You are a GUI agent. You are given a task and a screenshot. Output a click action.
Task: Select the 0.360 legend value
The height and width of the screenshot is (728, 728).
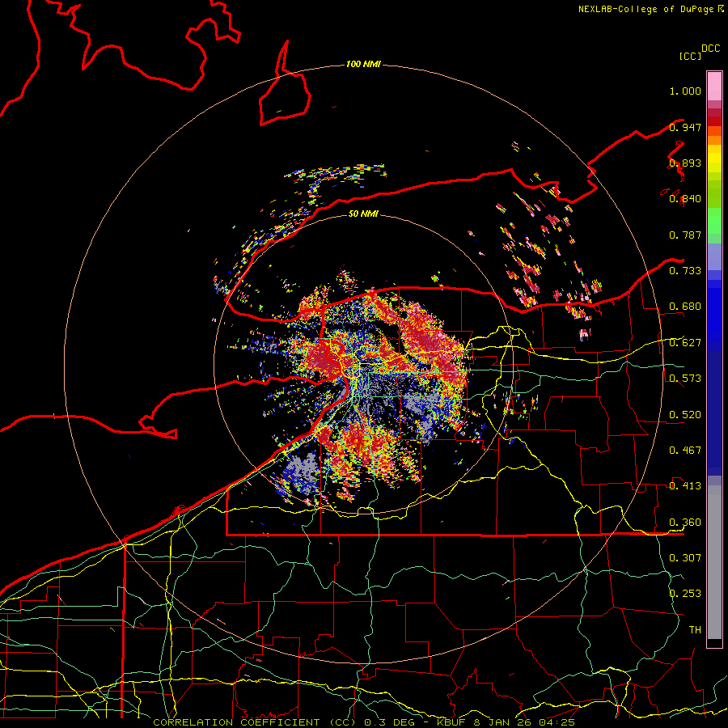tap(685, 523)
